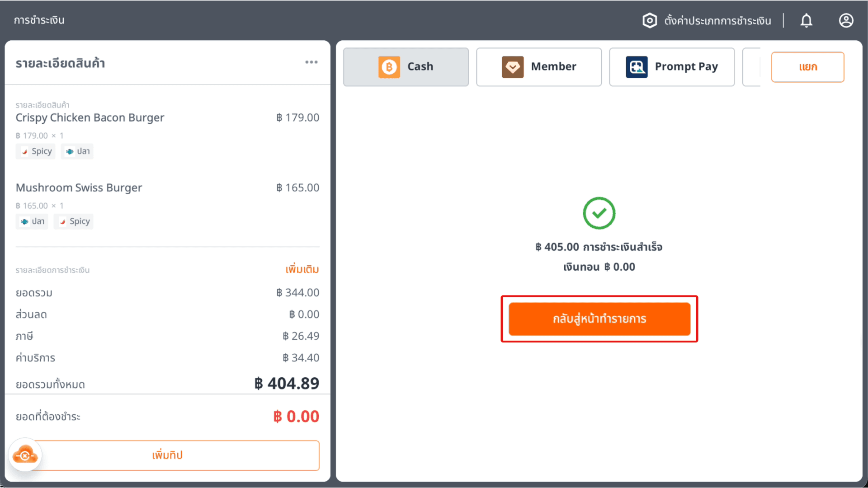Viewport: 868px width, 488px height.
Task: Select the Member payment tab
Action: (x=539, y=67)
